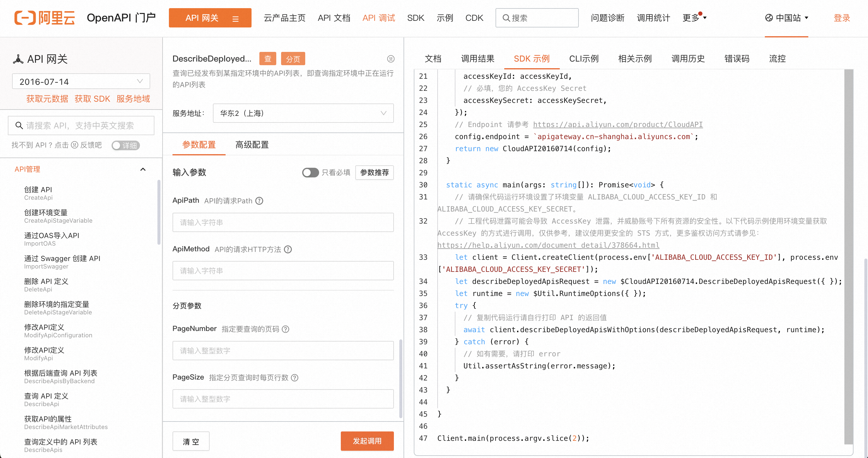Image resolution: width=868 pixels, height=458 pixels.
Task: Click the search magnifier icon in top bar
Action: click(x=506, y=18)
